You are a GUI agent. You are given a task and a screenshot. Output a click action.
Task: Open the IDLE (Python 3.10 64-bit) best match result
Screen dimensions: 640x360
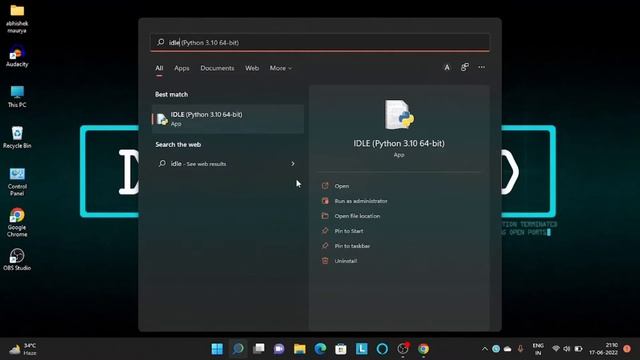tap(228, 119)
